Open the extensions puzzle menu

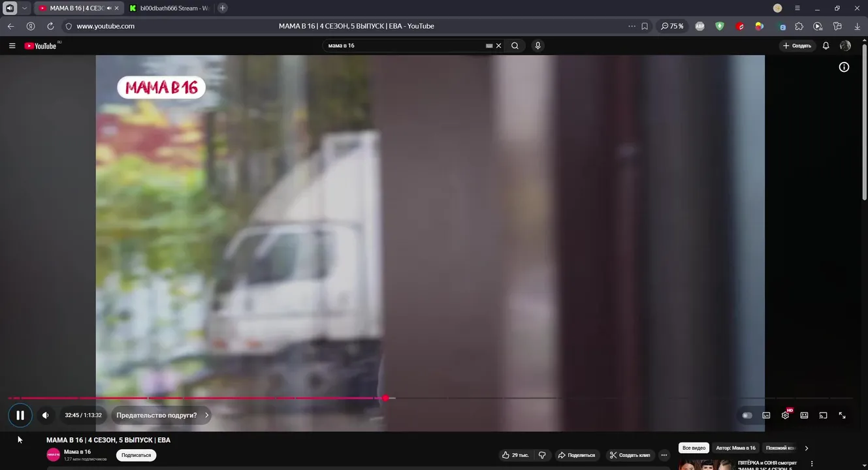click(x=799, y=26)
